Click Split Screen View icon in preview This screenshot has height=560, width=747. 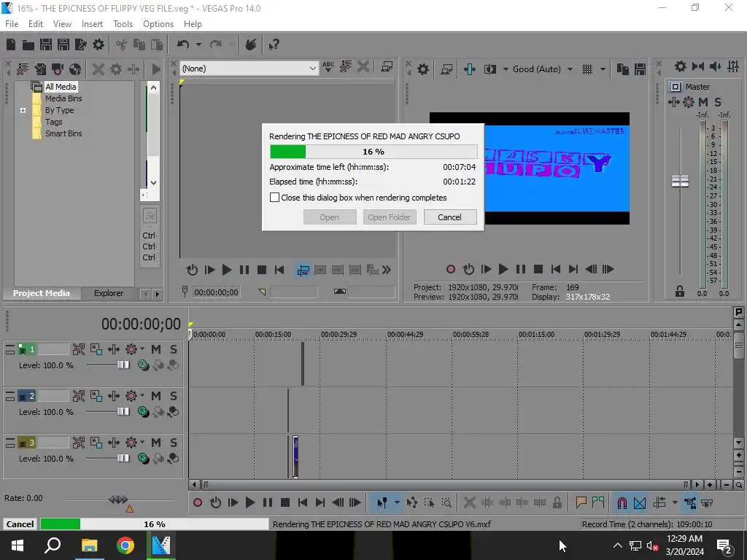point(490,69)
